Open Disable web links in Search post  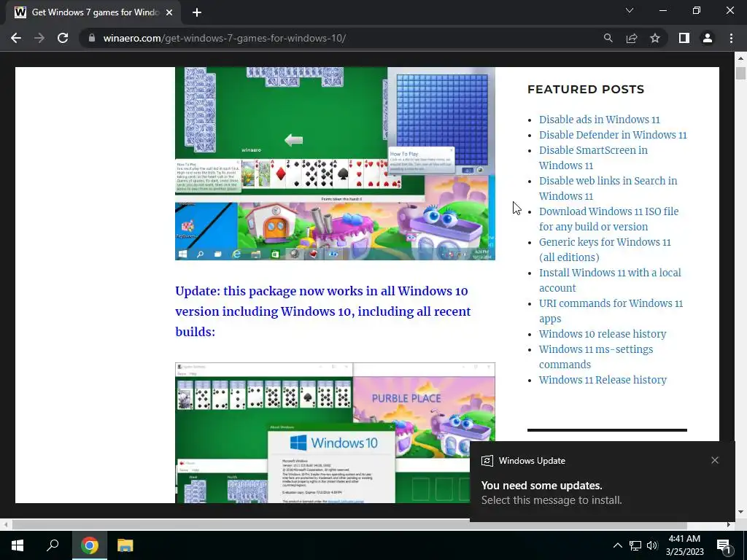608,188
